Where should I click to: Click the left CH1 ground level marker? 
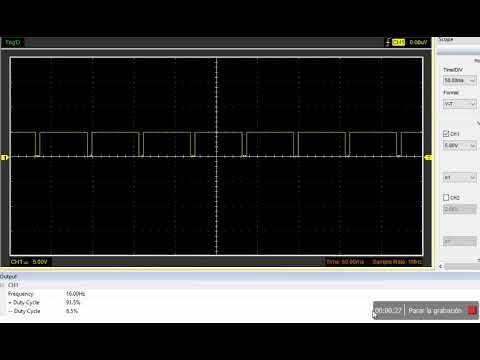(4, 157)
